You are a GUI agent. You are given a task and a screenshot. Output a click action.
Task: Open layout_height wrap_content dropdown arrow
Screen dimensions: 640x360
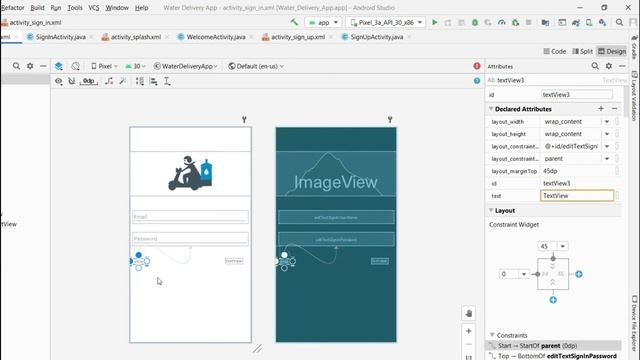(607, 134)
